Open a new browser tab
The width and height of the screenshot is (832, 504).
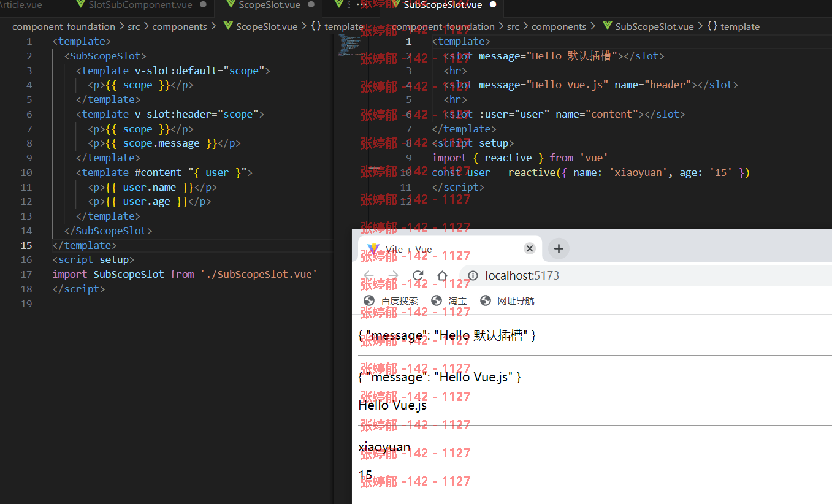[x=559, y=248]
